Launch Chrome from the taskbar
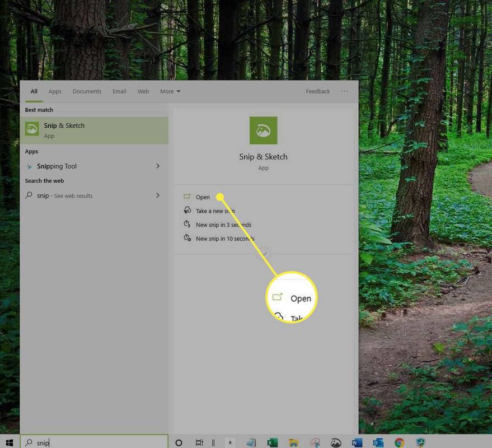The height and width of the screenshot is (448, 492). point(400,442)
